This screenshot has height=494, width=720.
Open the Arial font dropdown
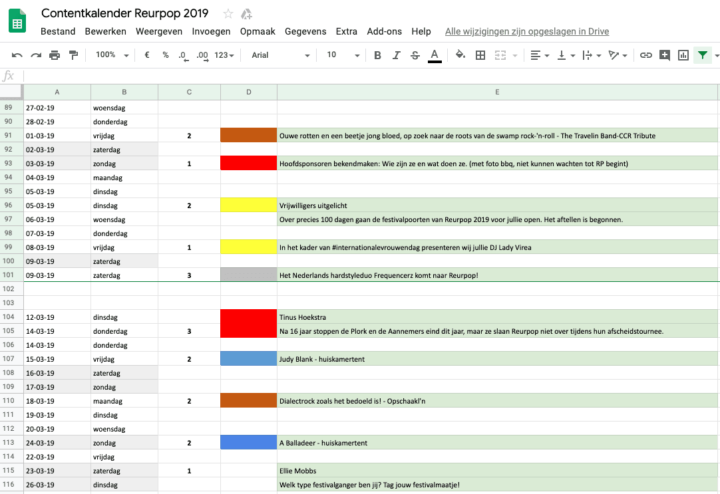(280, 55)
